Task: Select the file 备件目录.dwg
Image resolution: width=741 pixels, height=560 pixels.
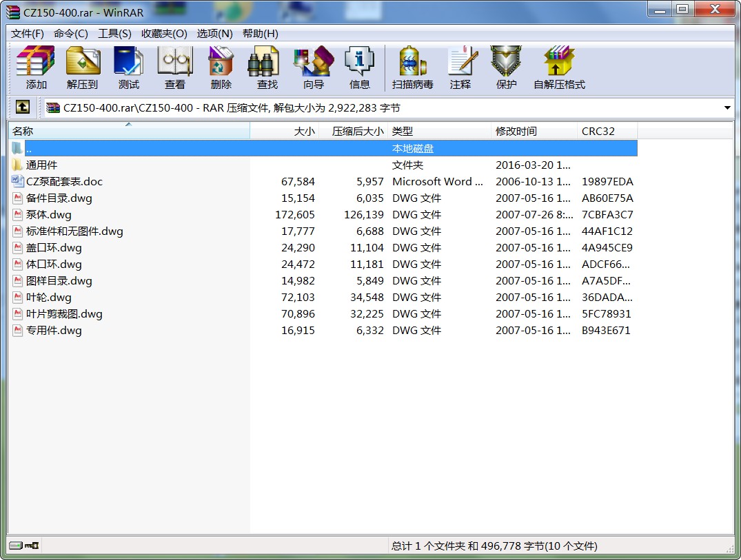Action: point(59,198)
